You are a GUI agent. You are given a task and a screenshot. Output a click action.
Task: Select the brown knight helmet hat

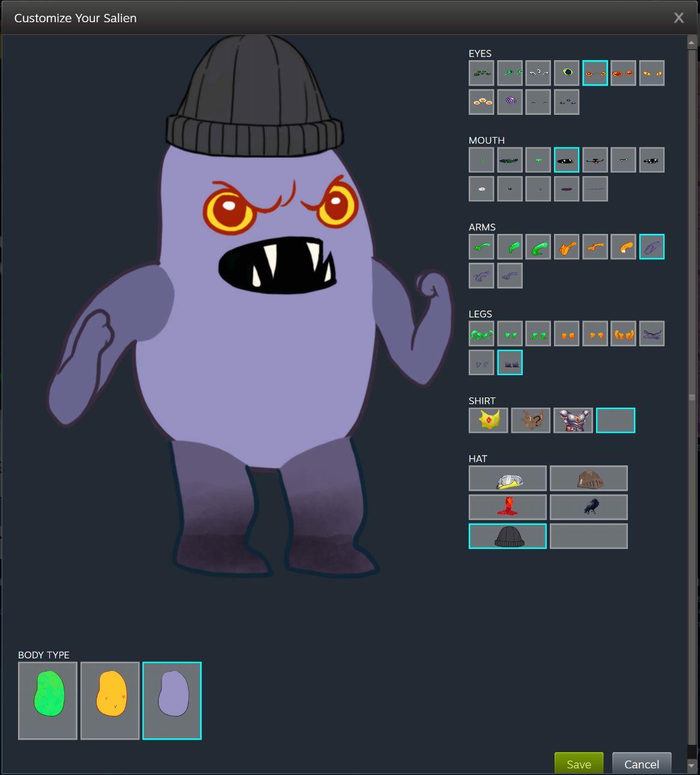tap(589, 479)
